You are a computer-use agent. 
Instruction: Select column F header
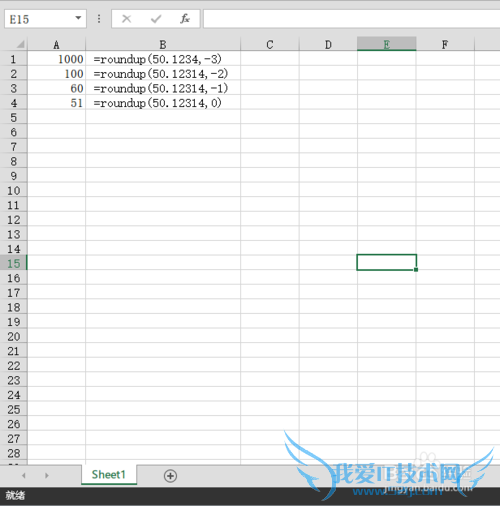coord(445,44)
